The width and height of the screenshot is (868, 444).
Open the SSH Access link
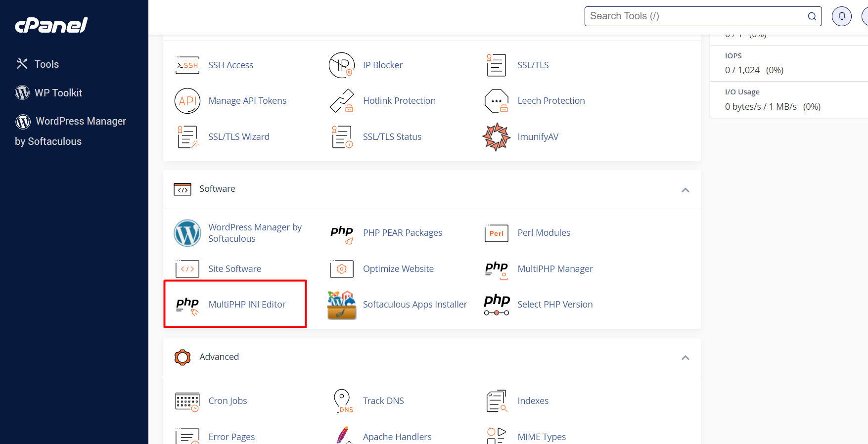(x=230, y=65)
